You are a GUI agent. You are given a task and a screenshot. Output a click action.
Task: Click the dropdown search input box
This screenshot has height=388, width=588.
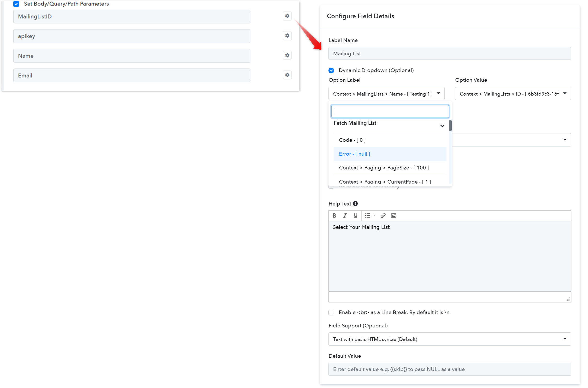[390, 111]
